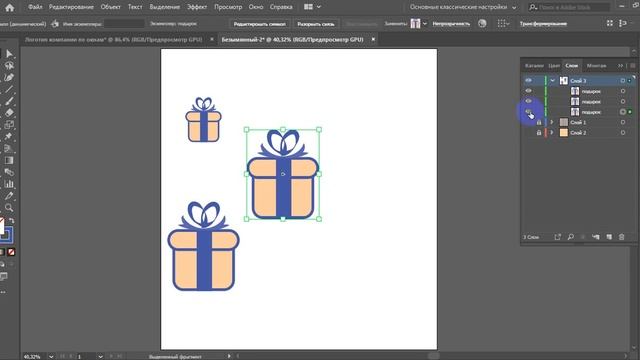Screen dimensions: 640x360
Task: Click Collect for Export icon in Layers panel
Action: (x=558, y=237)
